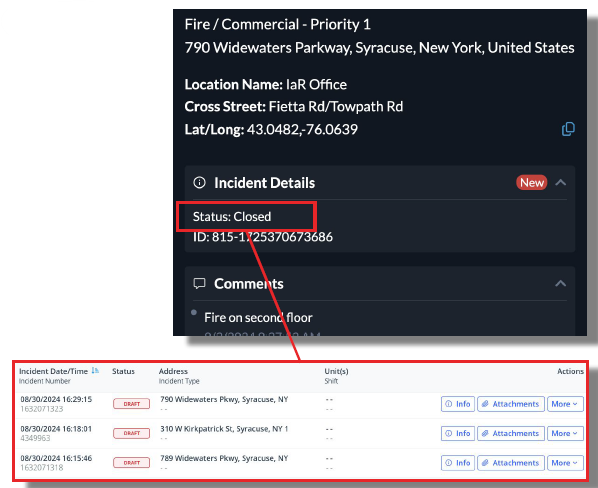Open Attachments for 310 W Kirkpatrick incident
The image size is (598, 488).
[511, 433]
